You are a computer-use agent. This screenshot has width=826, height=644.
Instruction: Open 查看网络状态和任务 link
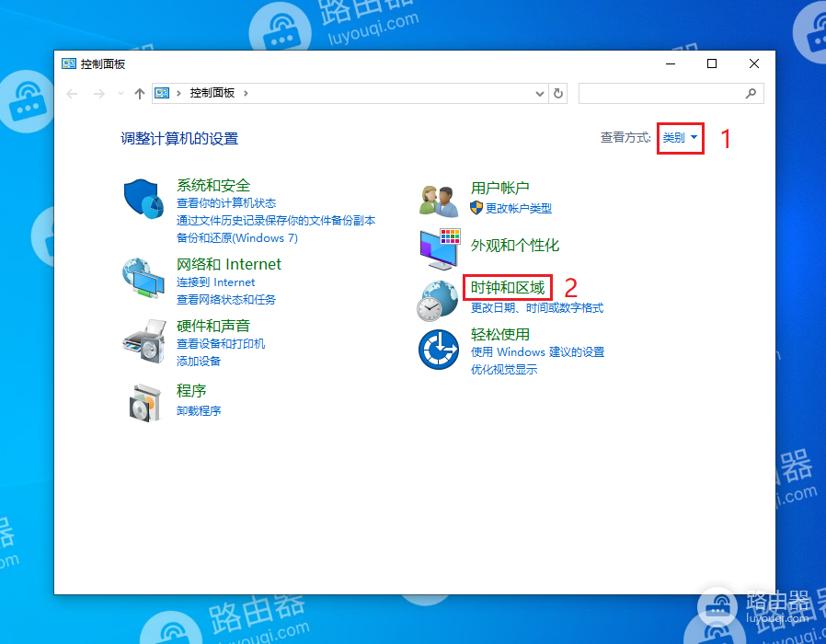tap(226, 300)
